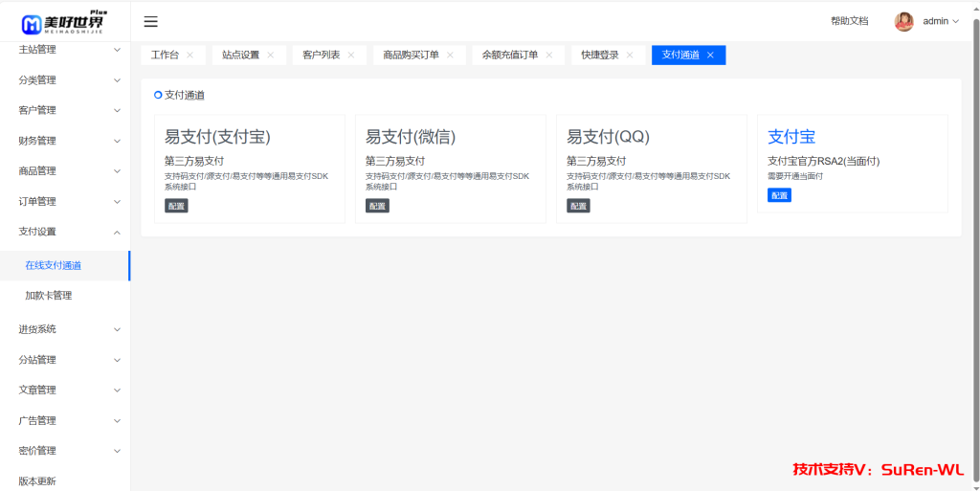Expand 广告管理 in the sidebar
This screenshot has height=491, width=980.
click(65, 420)
